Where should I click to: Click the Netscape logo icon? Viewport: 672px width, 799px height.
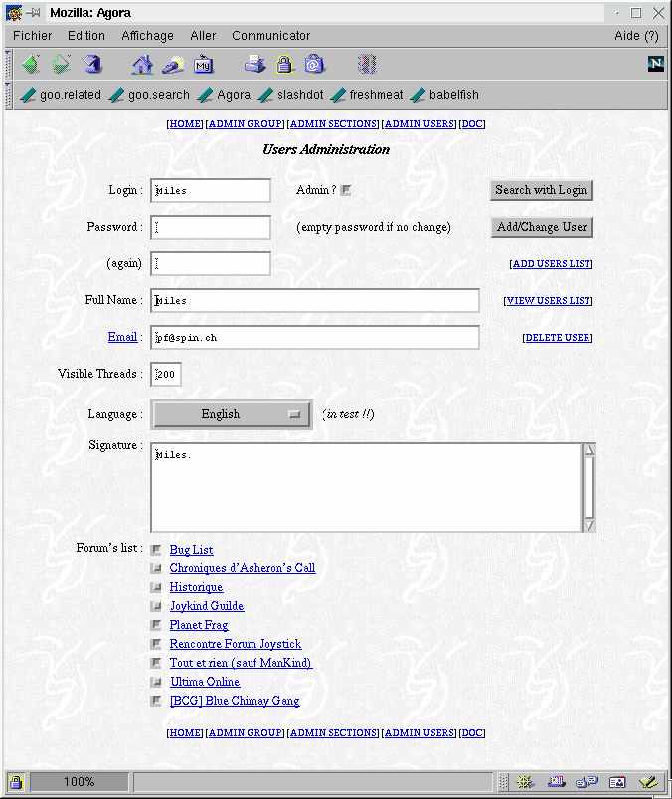655,64
